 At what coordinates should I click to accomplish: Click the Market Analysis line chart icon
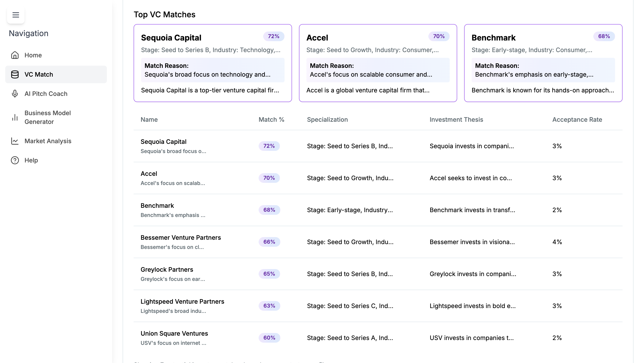point(15,141)
